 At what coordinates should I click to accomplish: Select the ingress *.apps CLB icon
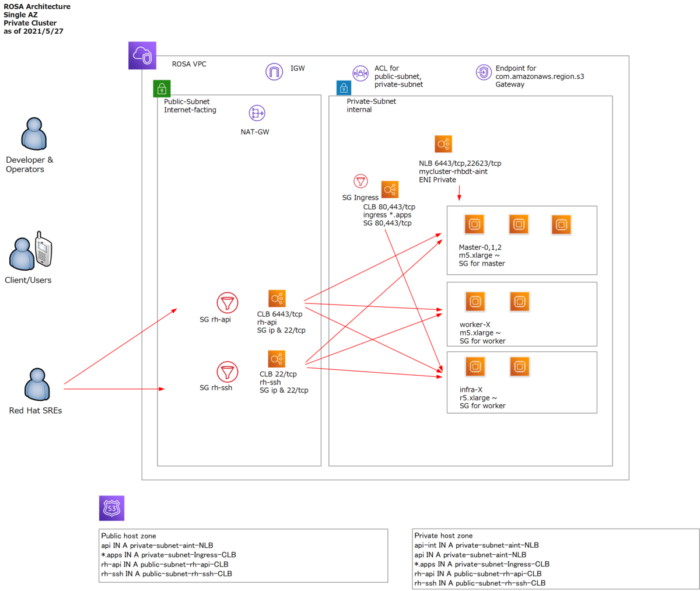click(390, 190)
